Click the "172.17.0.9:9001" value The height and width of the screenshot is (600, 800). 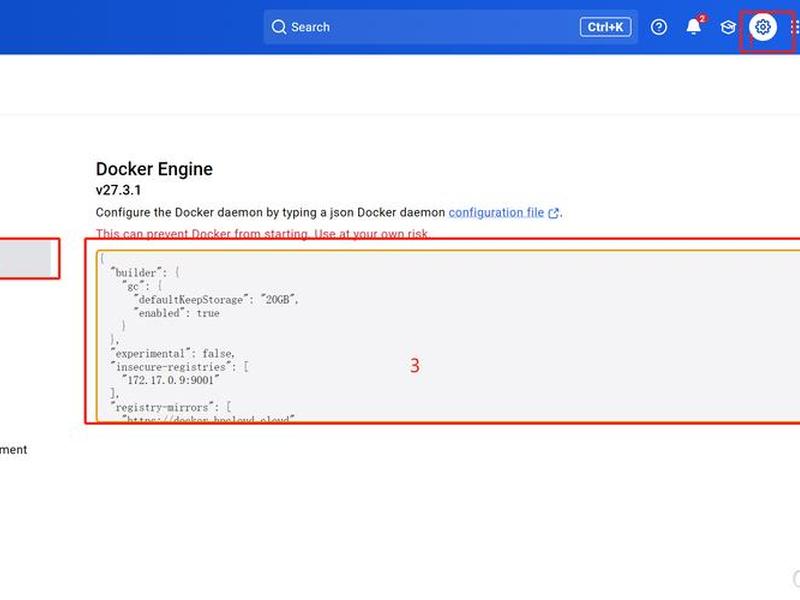[x=170, y=380]
